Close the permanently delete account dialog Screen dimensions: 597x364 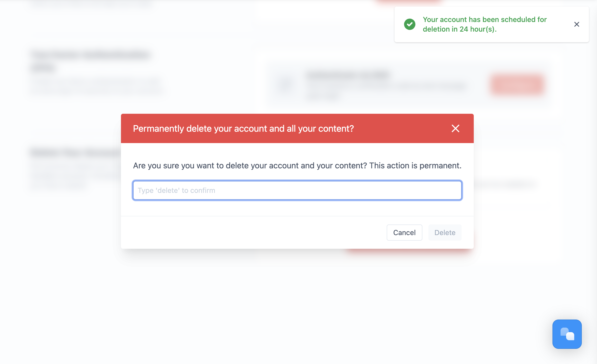point(455,128)
